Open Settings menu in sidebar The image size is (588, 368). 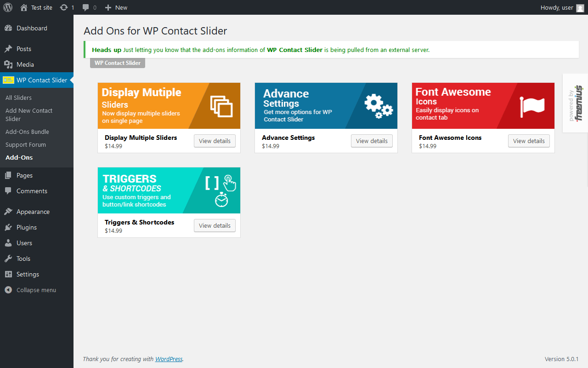37,274
